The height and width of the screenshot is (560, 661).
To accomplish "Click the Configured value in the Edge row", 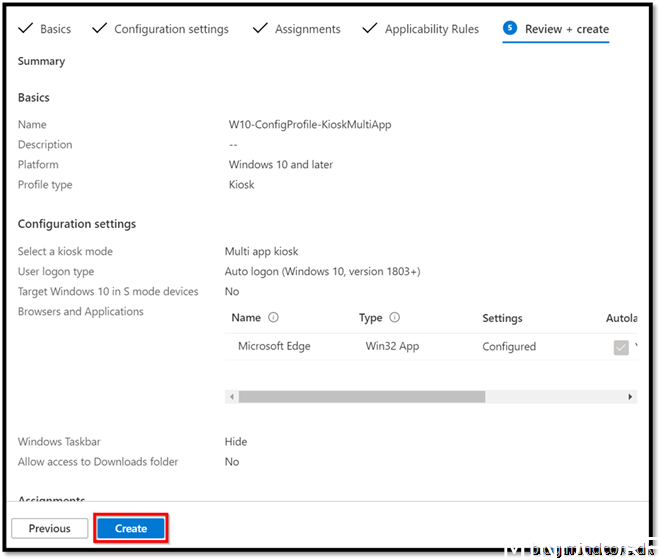I will [509, 347].
